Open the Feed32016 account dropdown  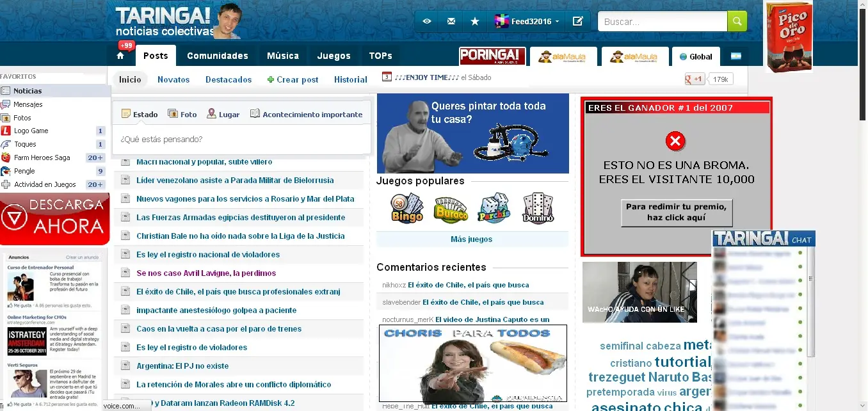527,21
